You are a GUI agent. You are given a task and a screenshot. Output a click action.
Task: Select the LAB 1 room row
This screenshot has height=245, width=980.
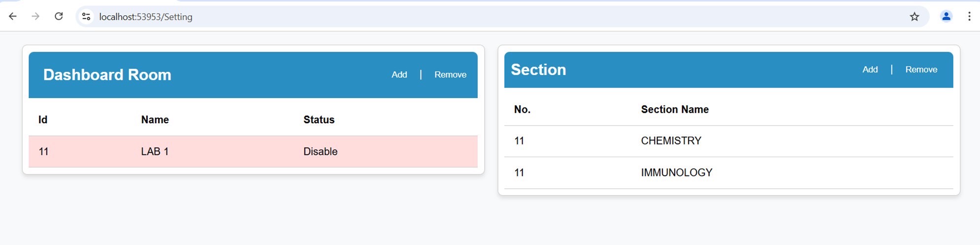click(x=253, y=151)
